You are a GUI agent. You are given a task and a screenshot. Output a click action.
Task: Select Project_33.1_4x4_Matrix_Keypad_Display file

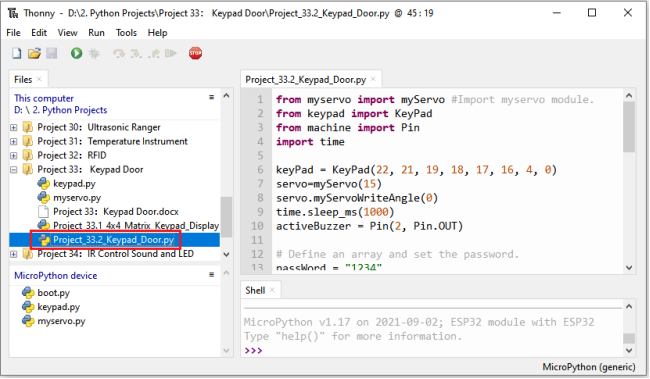point(136,226)
